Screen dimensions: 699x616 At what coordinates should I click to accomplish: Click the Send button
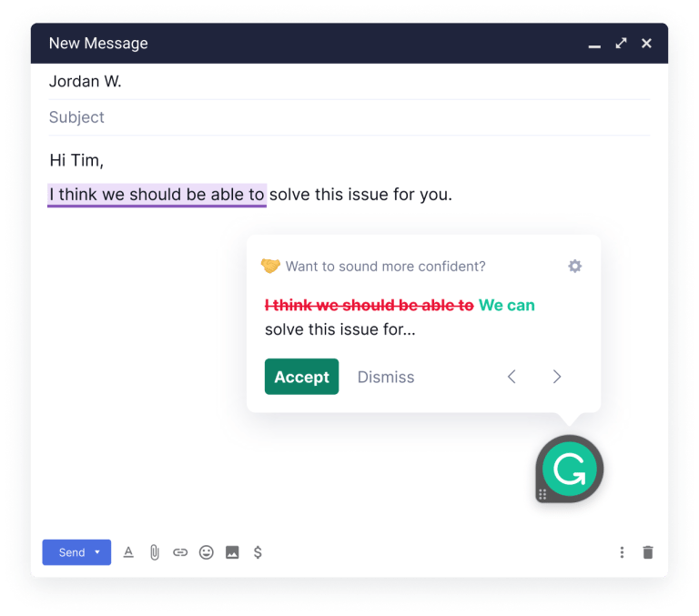71,552
